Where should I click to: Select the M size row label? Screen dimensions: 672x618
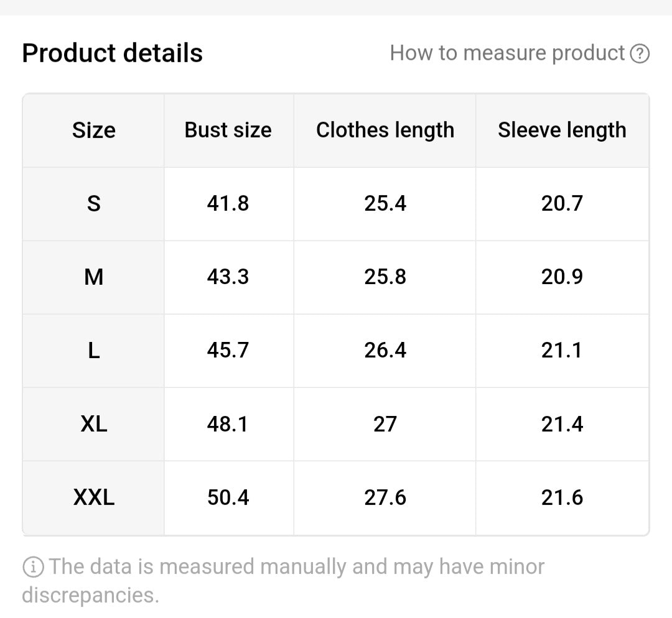click(94, 277)
